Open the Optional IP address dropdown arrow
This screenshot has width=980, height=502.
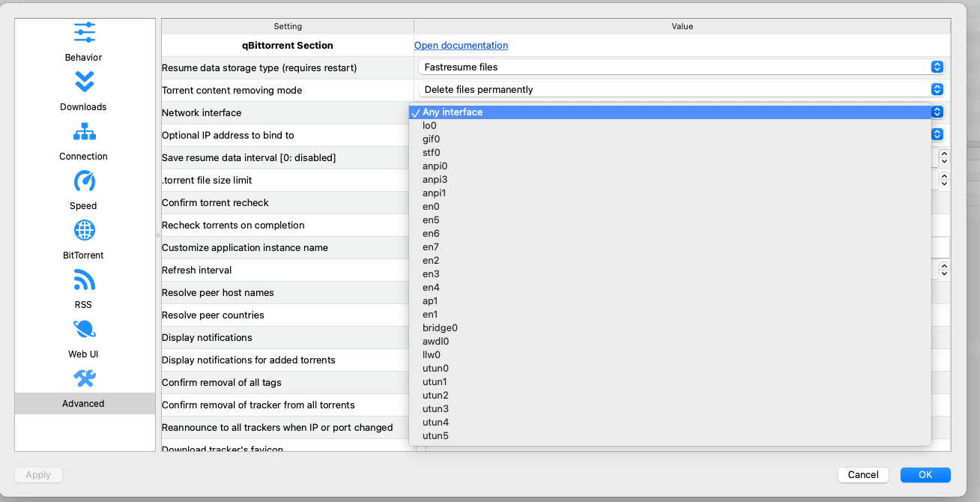pyautogui.click(x=937, y=134)
